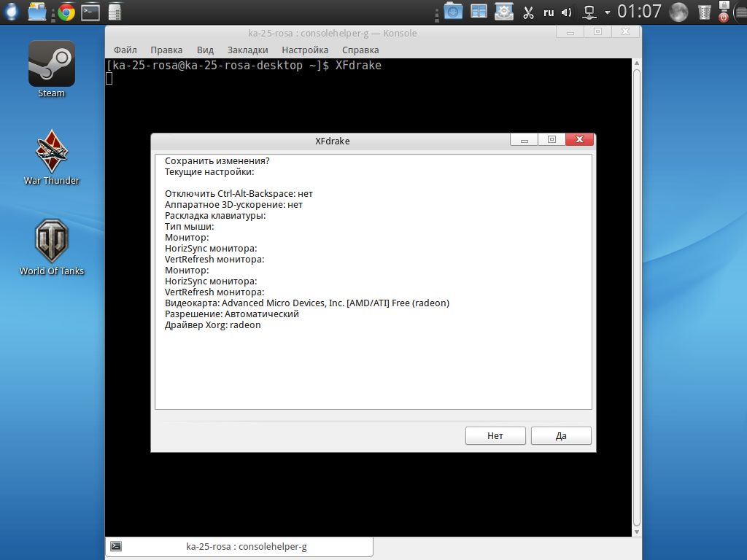Viewport: 747px width, 560px height.
Task: Click the 'Разрешение: Автоматический' line
Action: (232, 314)
